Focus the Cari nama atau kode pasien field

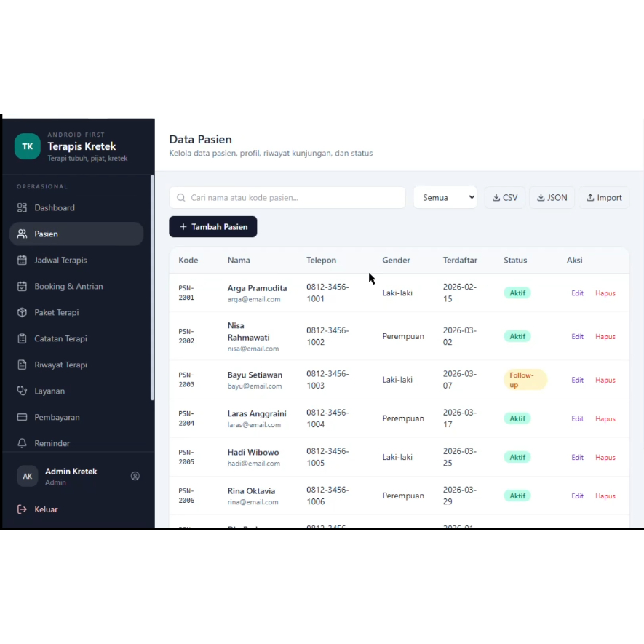(287, 197)
